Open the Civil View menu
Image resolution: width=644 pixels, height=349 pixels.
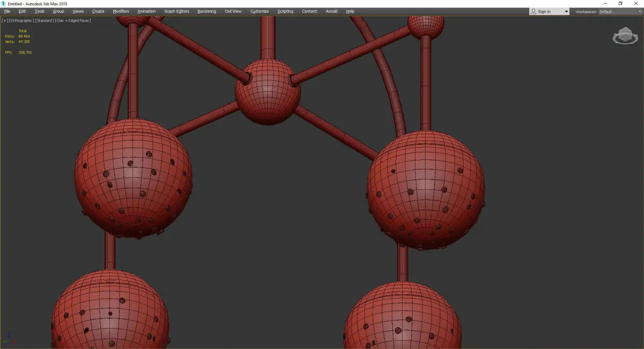233,11
